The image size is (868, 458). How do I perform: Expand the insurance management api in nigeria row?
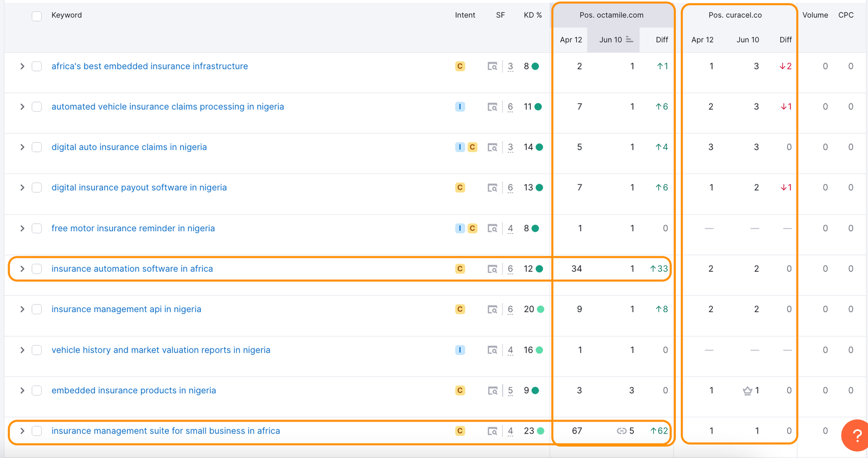[x=22, y=309]
